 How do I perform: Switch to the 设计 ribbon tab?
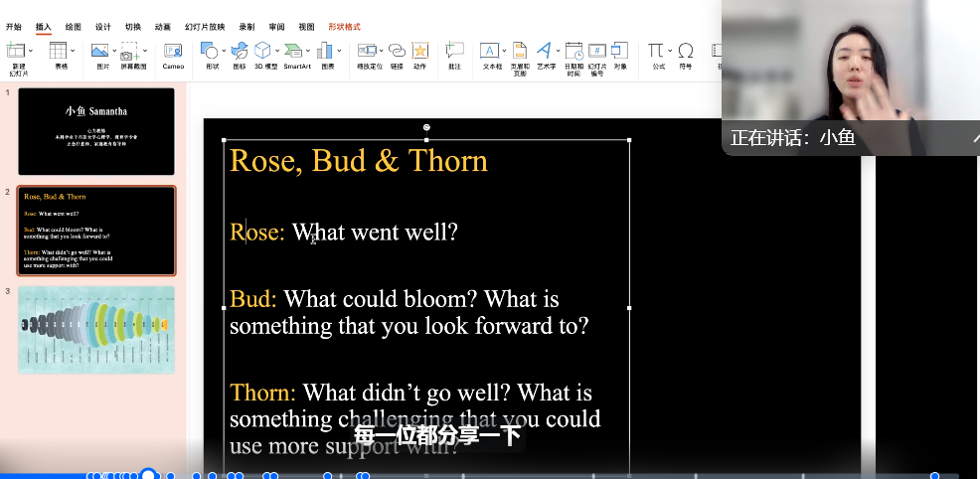(103, 27)
